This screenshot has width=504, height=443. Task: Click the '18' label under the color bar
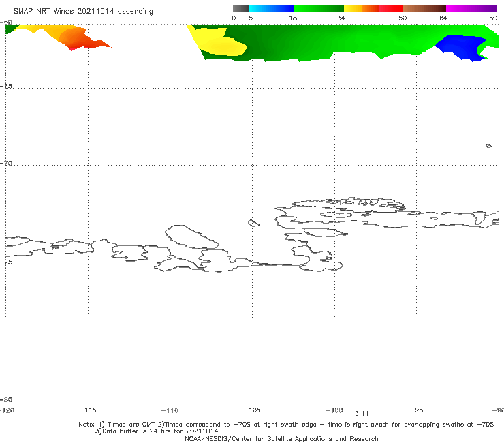[x=293, y=18]
